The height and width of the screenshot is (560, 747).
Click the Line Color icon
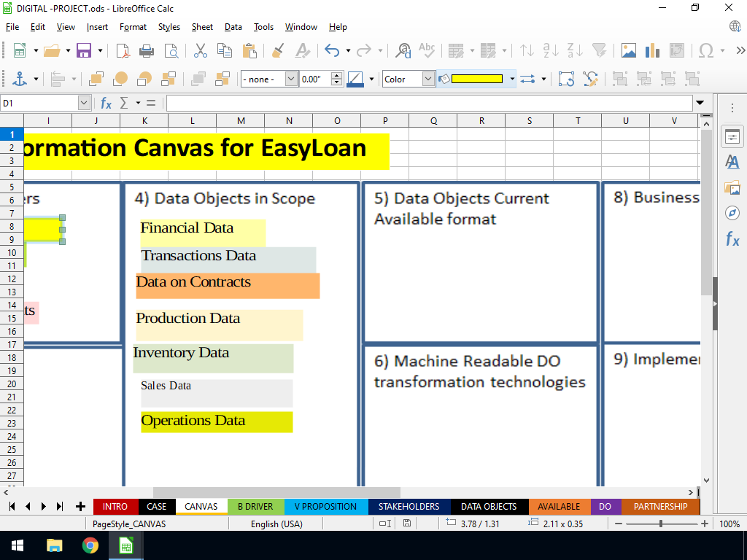click(x=355, y=79)
